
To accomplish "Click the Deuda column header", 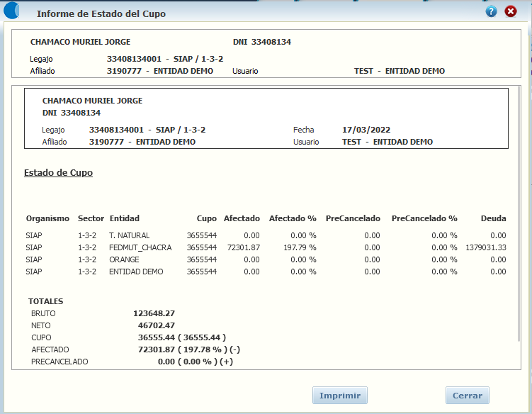I will tap(493, 218).
